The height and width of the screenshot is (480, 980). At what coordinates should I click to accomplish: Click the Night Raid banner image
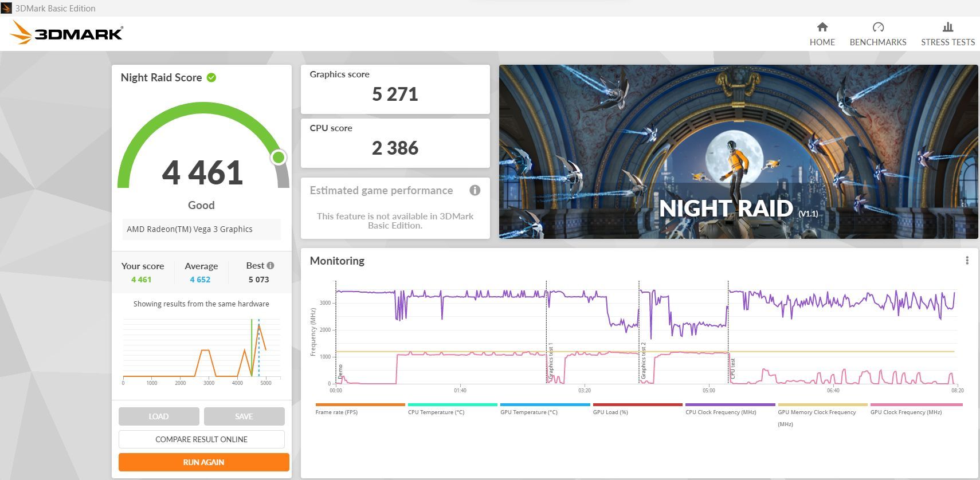[x=738, y=152]
